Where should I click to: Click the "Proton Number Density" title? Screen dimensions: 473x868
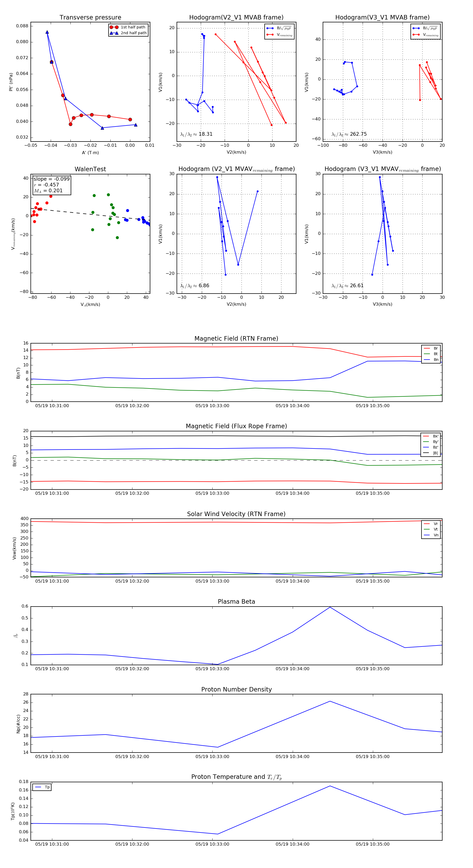click(x=236, y=689)
